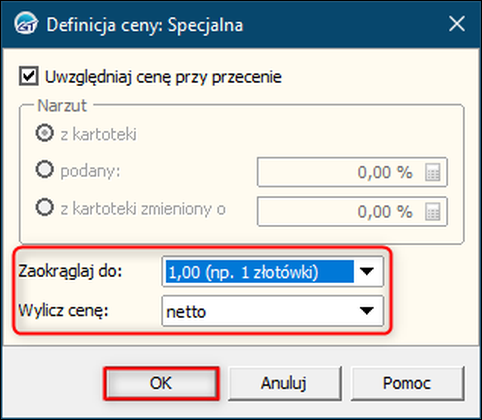
Task: Cancel using the Anuluj button
Action: [x=284, y=383]
